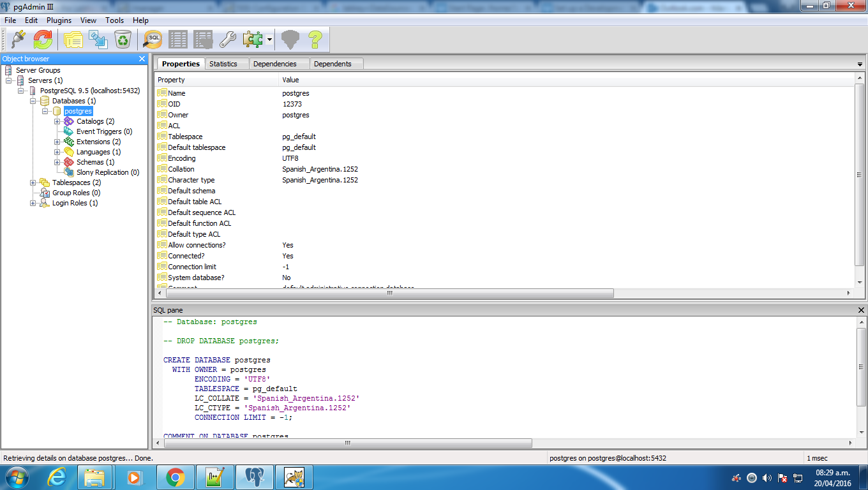Expand the Schemas (1) tree node

click(x=57, y=162)
